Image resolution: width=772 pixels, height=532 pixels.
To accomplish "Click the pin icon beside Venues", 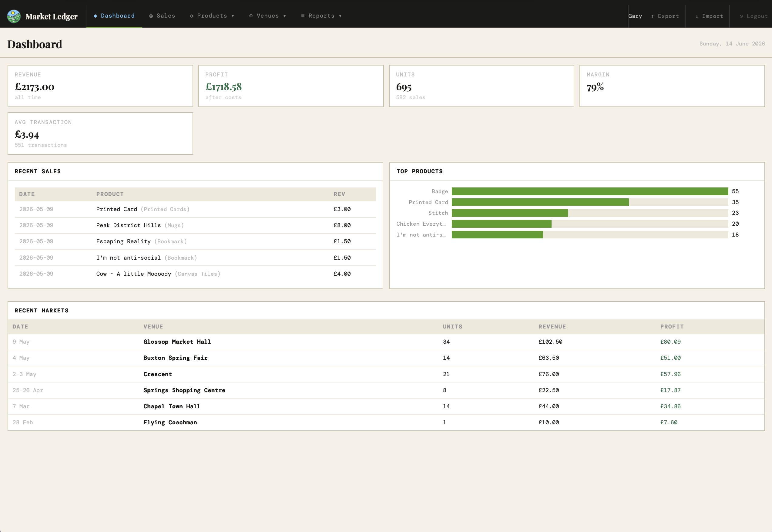I will pos(251,16).
